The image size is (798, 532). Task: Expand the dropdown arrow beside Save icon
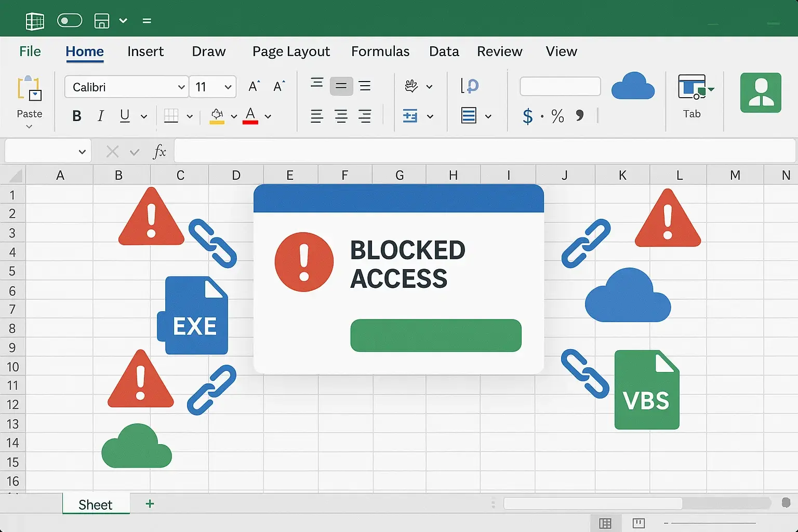click(123, 21)
